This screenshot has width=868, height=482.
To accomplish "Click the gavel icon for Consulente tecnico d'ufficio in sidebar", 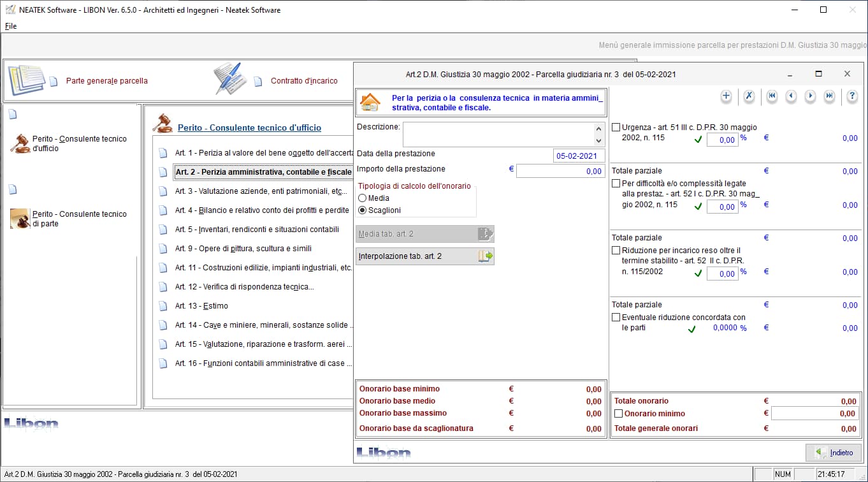I will coord(20,143).
